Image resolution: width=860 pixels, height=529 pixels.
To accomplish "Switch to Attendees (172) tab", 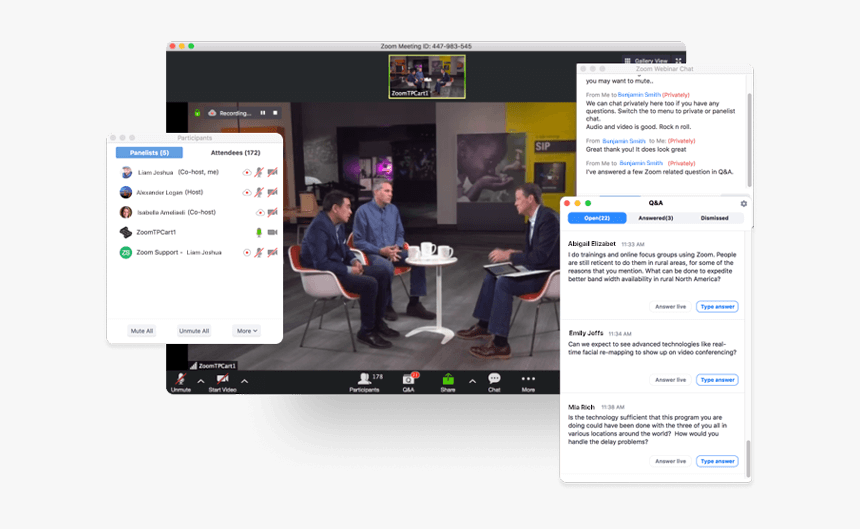I will click(235, 152).
